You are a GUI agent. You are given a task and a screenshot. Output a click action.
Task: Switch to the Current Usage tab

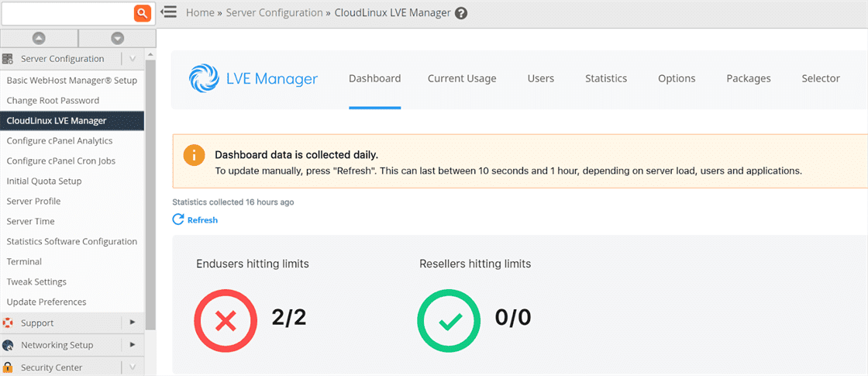[x=462, y=78]
